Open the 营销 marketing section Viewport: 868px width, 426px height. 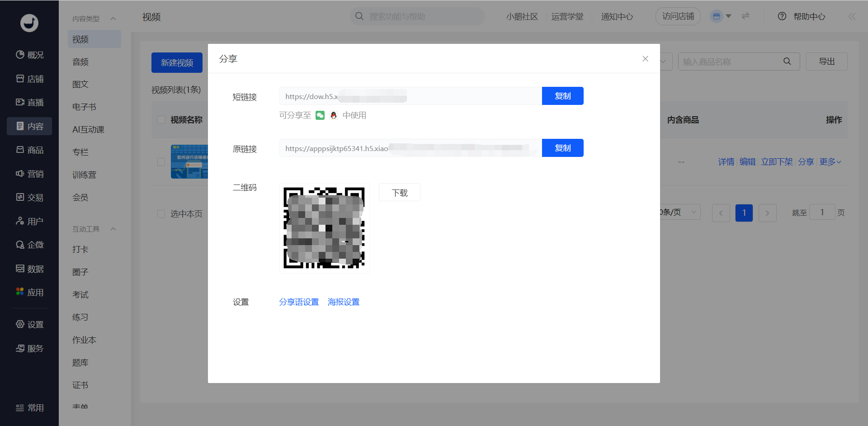click(29, 174)
